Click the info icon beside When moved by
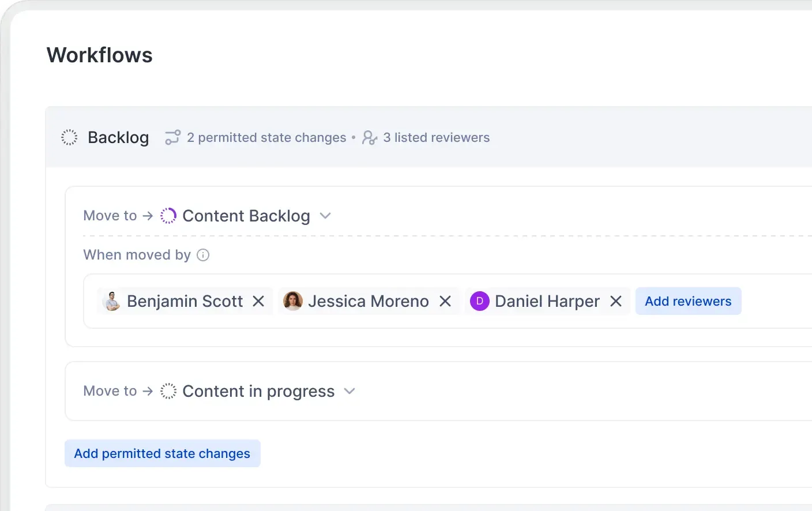The image size is (812, 511). 203,255
